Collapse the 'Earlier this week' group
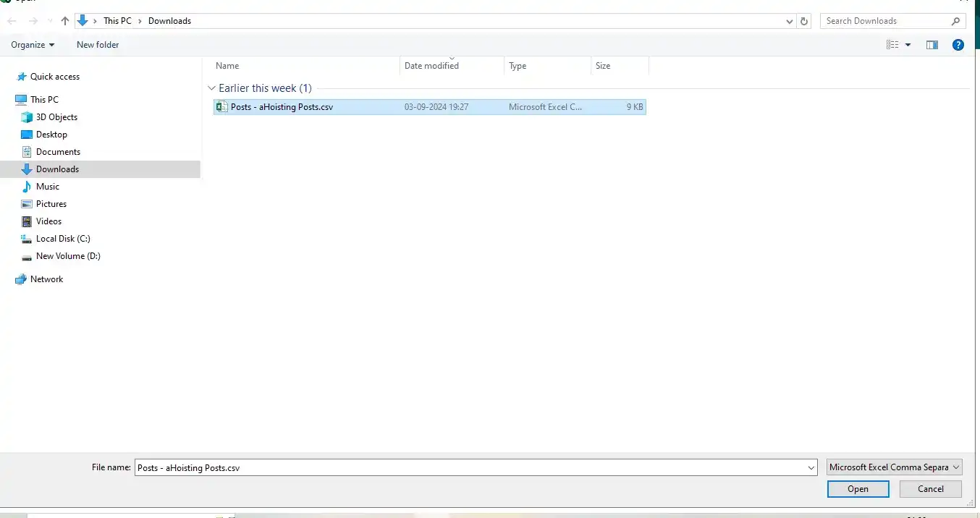Screen dimensions: 980x518 point(211,88)
